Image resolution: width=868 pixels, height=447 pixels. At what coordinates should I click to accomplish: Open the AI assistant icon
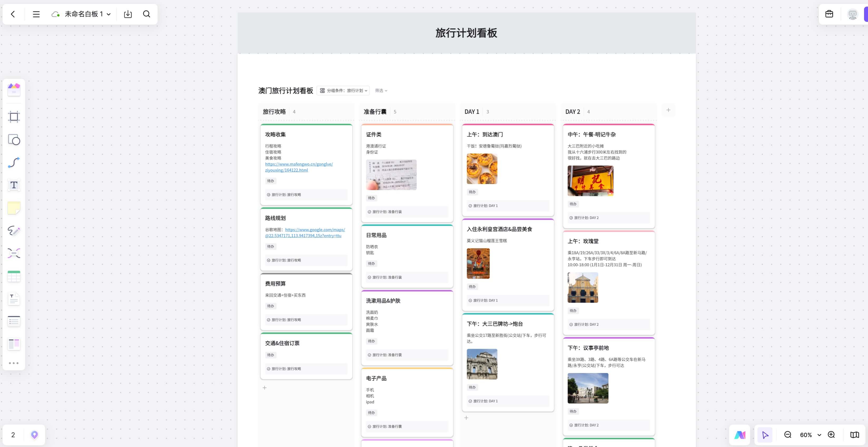click(740, 435)
